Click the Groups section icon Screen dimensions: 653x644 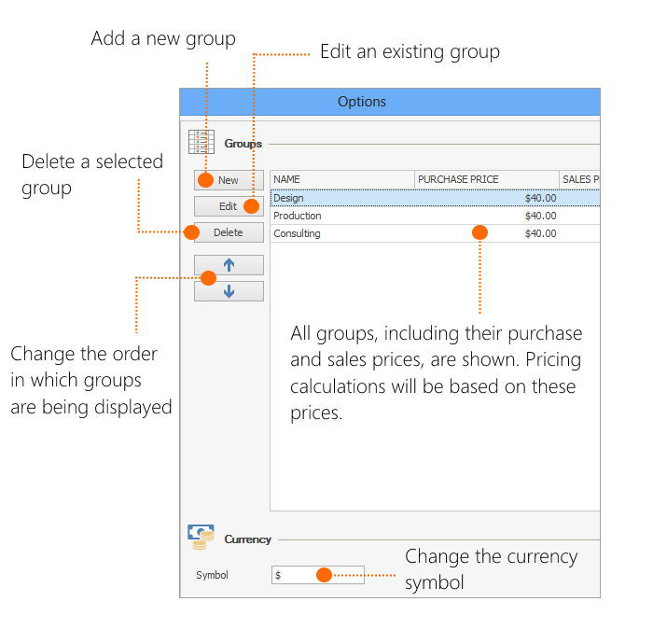[201, 142]
